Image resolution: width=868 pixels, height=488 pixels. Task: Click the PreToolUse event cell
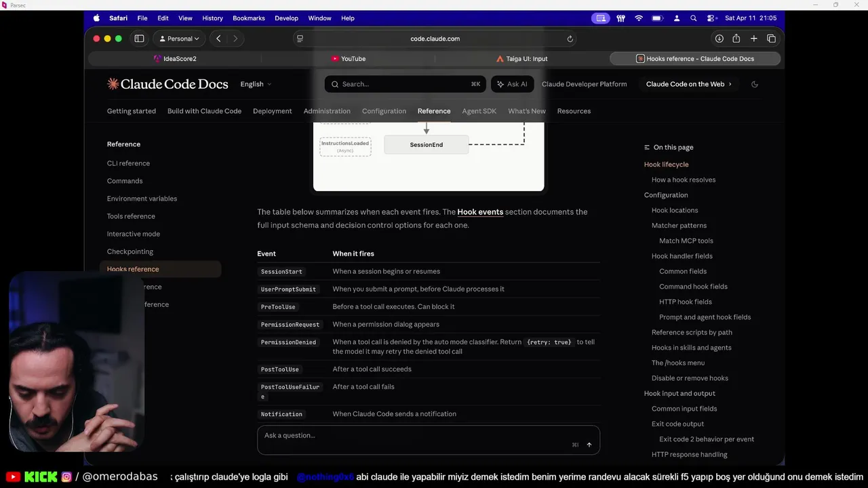tap(278, 307)
